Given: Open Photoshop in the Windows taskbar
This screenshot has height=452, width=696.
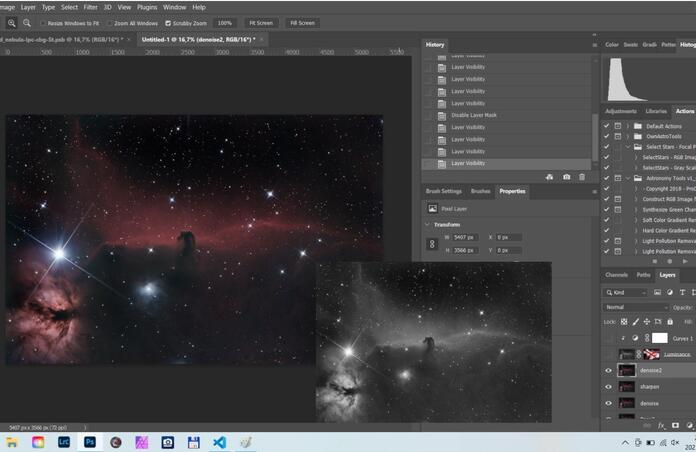Looking at the screenshot, I should [x=90, y=442].
